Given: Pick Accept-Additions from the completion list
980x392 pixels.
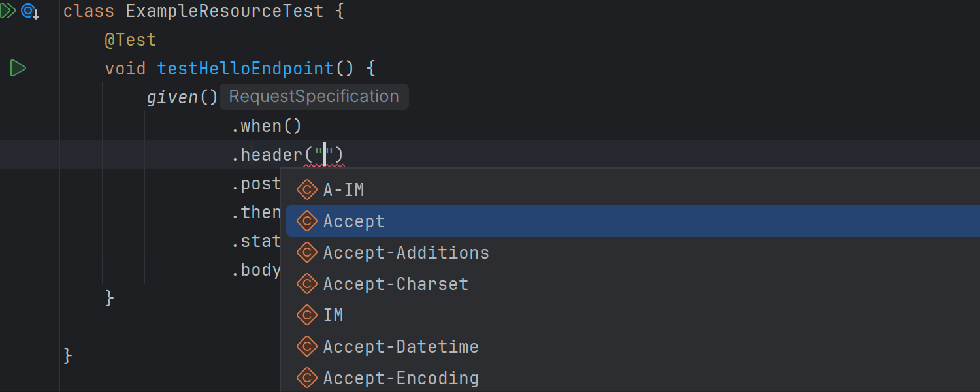Looking at the screenshot, I should point(632,253).
